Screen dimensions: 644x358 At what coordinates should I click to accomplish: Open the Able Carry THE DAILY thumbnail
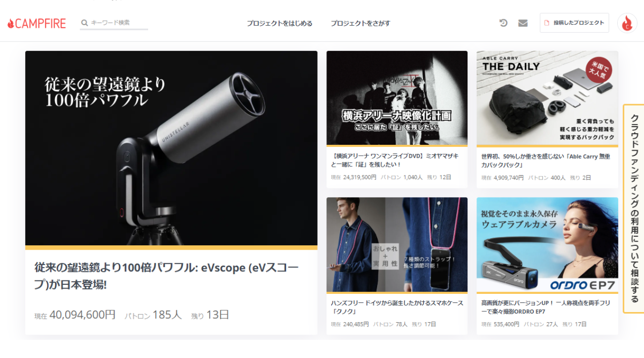tap(547, 98)
